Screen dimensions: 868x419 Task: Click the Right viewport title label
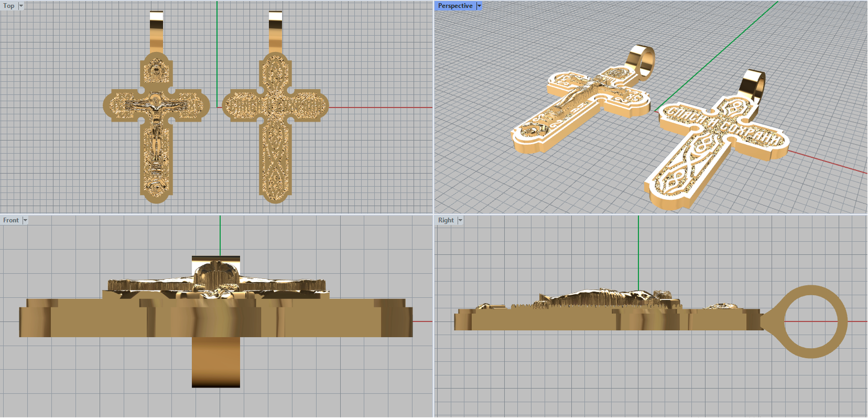446,220
